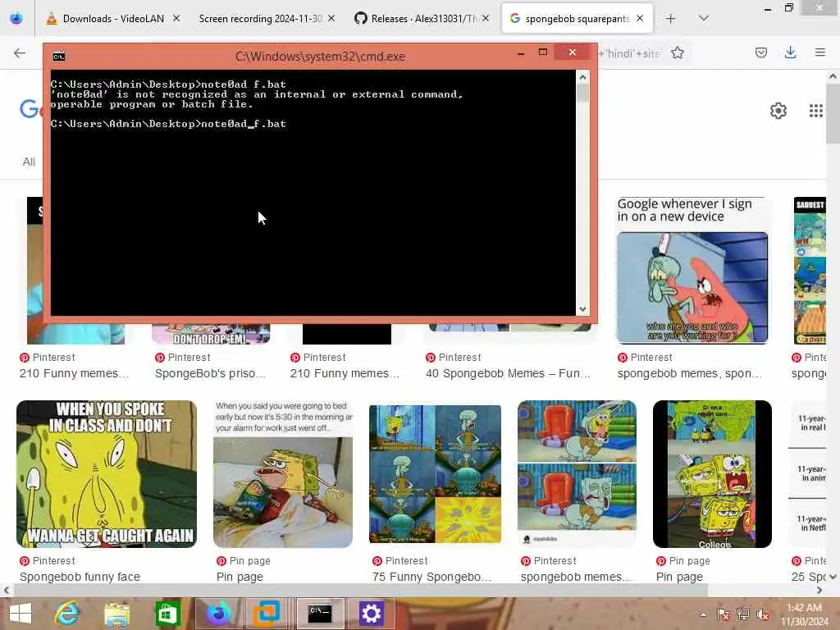Open the College SpongeBob meme thumbnail

pyautogui.click(x=713, y=474)
